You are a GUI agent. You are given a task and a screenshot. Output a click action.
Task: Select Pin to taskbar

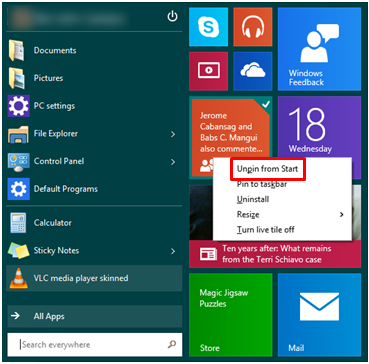pyautogui.click(x=262, y=184)
